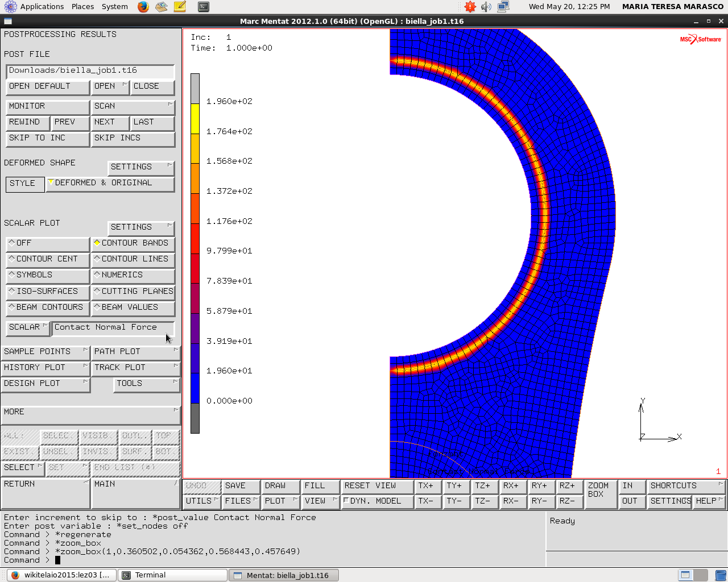This screenshot has width=728, height=582.
Task: Open SCALAR PLOT SETTINGS submenu
Action: pos(140,227)
